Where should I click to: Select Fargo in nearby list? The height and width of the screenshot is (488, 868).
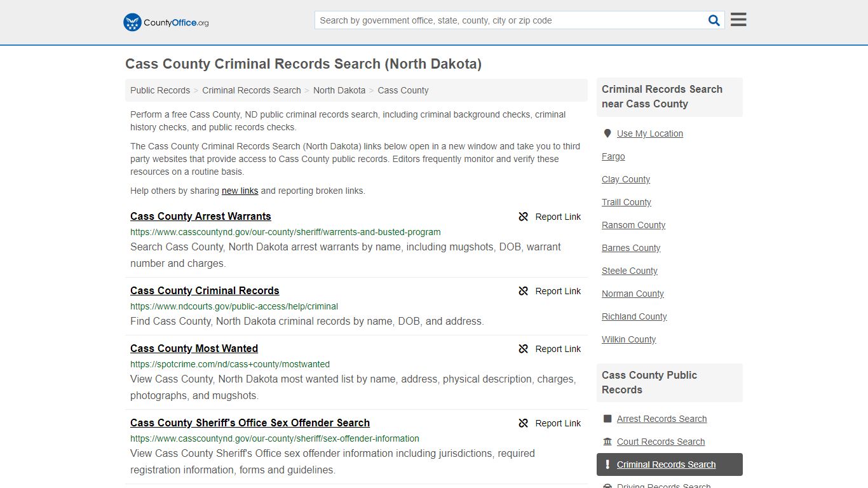point(613,156)
